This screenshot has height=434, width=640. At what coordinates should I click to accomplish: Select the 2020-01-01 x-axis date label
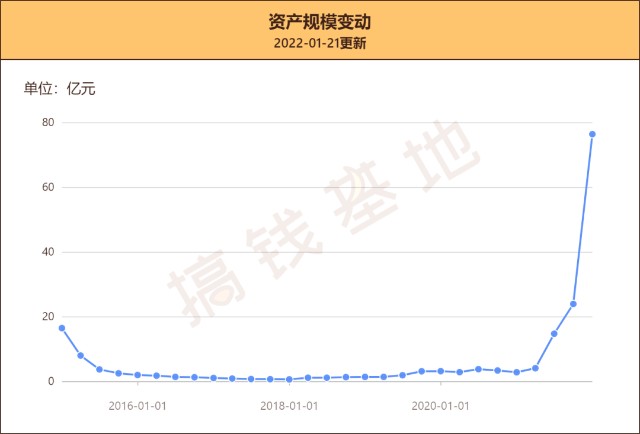point(441,406)
